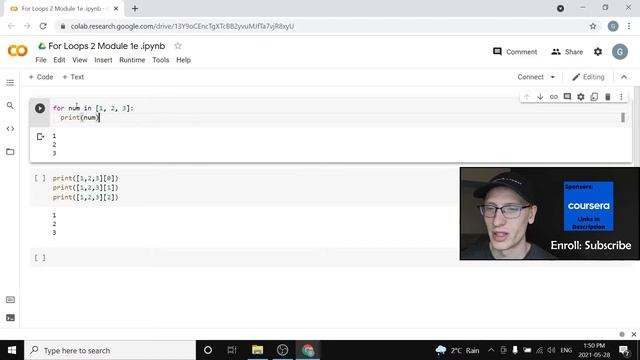Delete the cell with trash icon

tap(607, 97)
